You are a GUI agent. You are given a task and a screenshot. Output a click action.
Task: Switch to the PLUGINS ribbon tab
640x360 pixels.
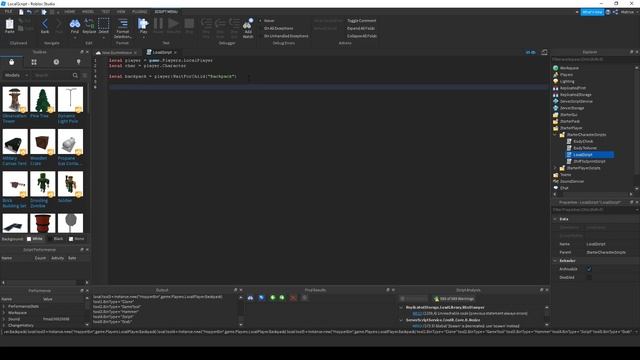pyautogui.click(x=140, y=12)
